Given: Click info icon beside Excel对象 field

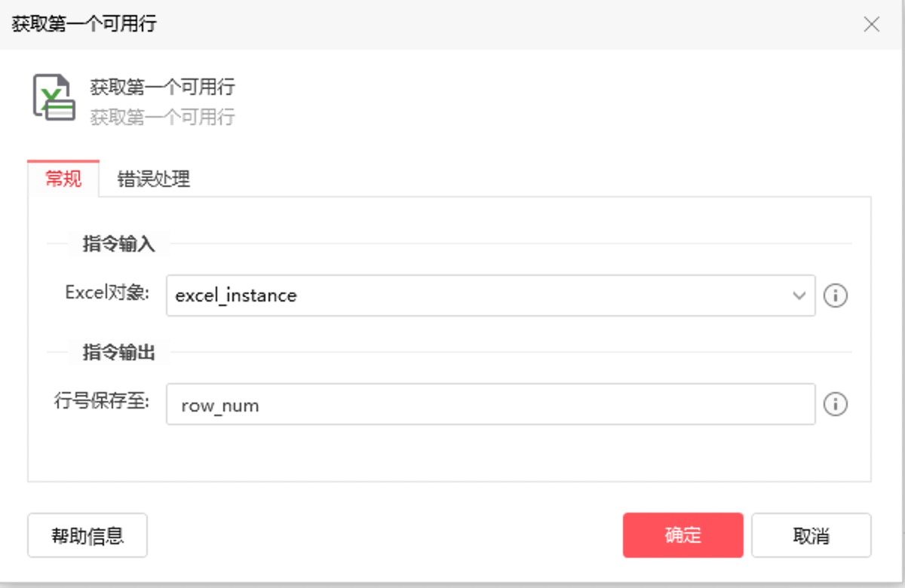Looking at the screenshot, I should tap(835, 296).
